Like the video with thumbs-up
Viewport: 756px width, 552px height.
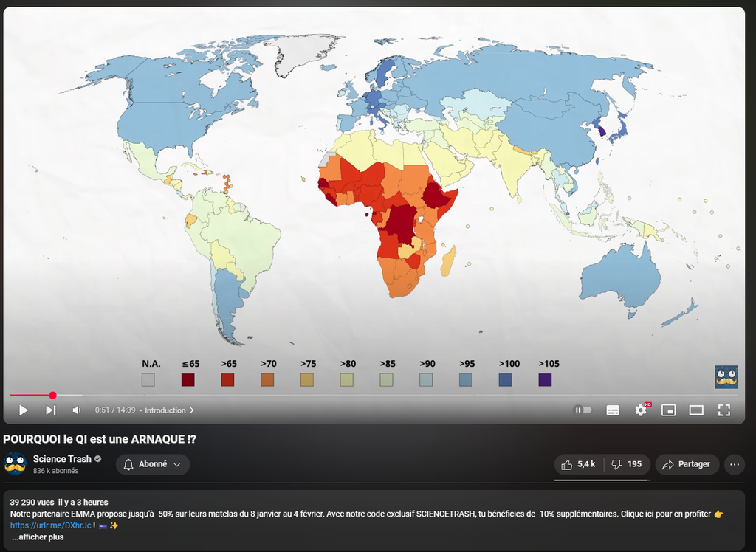tap(567, 464)
